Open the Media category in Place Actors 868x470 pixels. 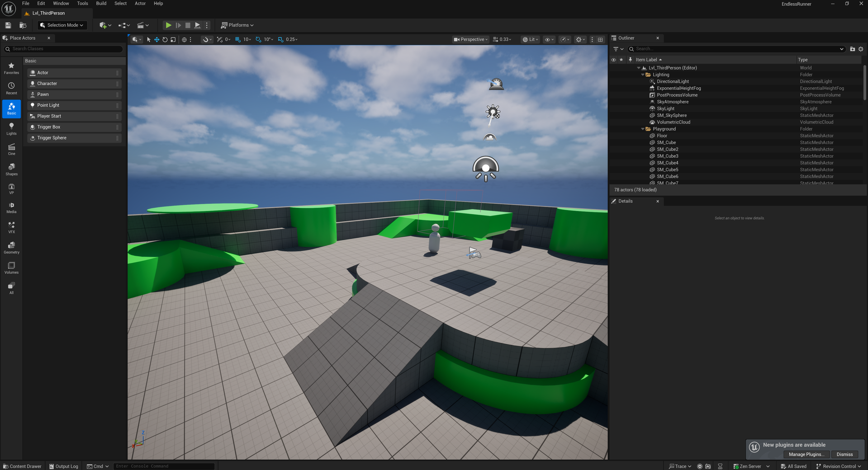[x=11, y=208]
